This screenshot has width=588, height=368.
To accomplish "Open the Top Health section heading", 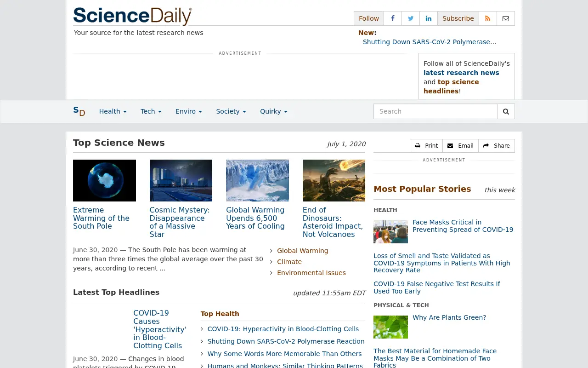I will click(x=220, y=314).
